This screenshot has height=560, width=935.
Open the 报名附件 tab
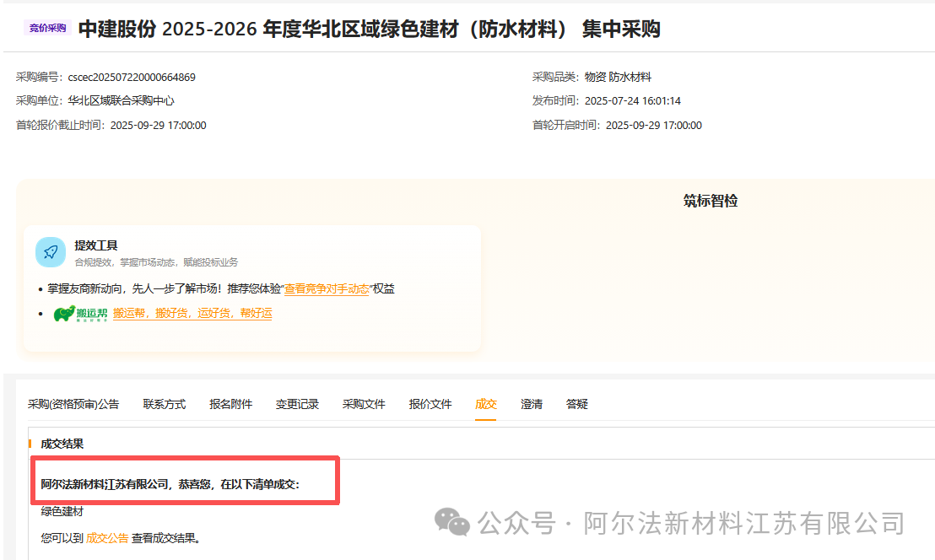pyautogui.click(x=230, y=405)
